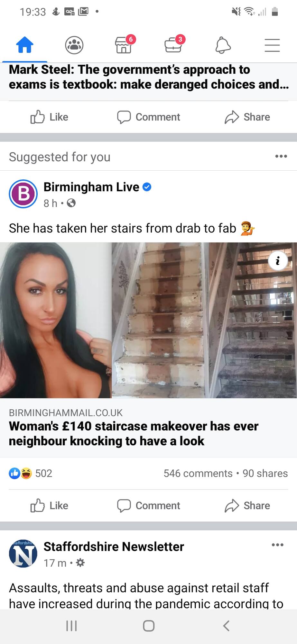The image size is (297, 644).
Task: Open the jobs briefcase tab with 3 badge
Action: pyautogui.click(x=174, y=44)
